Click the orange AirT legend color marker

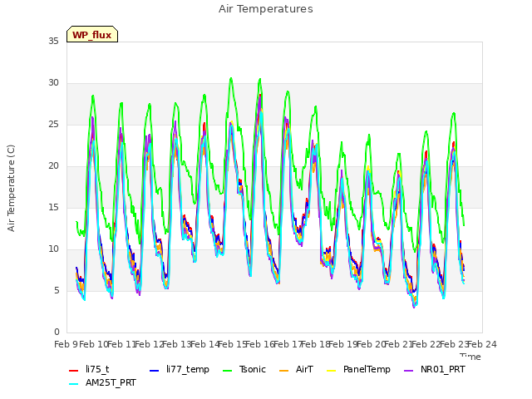tap(284, 370)
